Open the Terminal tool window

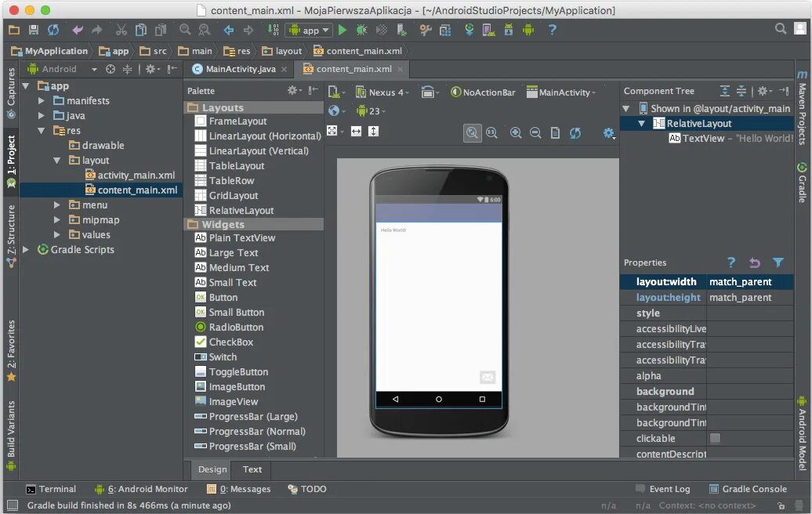tap(51, 489)
